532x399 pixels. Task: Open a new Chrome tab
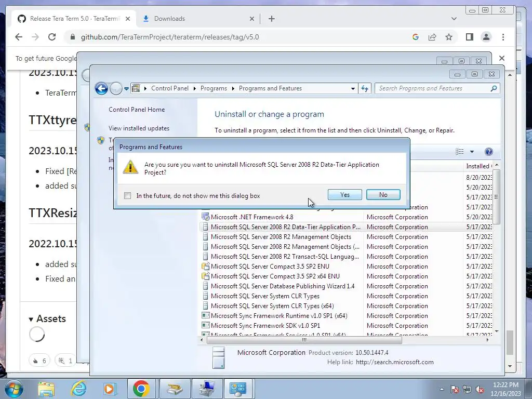(271, 19)
